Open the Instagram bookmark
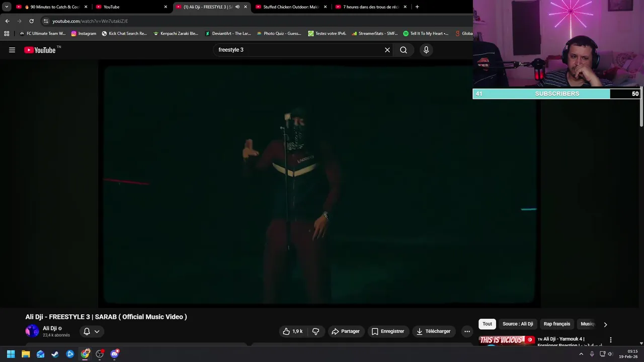Screen dimensions: 644x362 point(84,34)
